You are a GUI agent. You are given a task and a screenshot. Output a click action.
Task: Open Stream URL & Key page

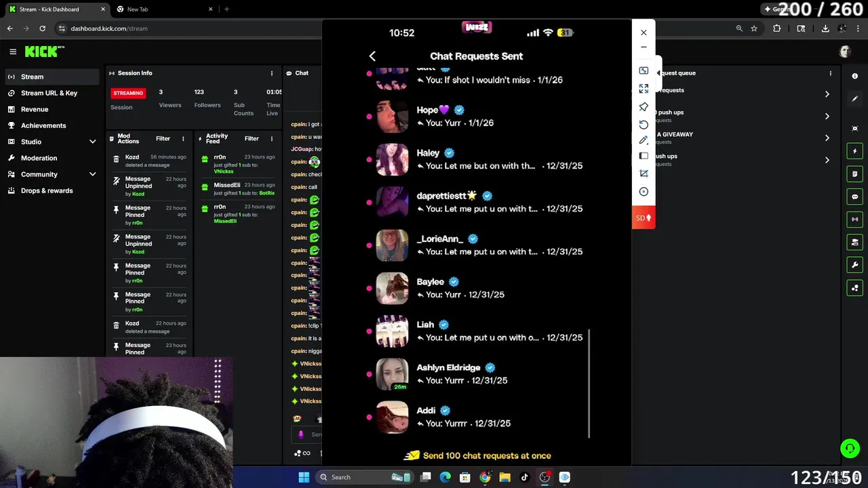pos(52,93)
